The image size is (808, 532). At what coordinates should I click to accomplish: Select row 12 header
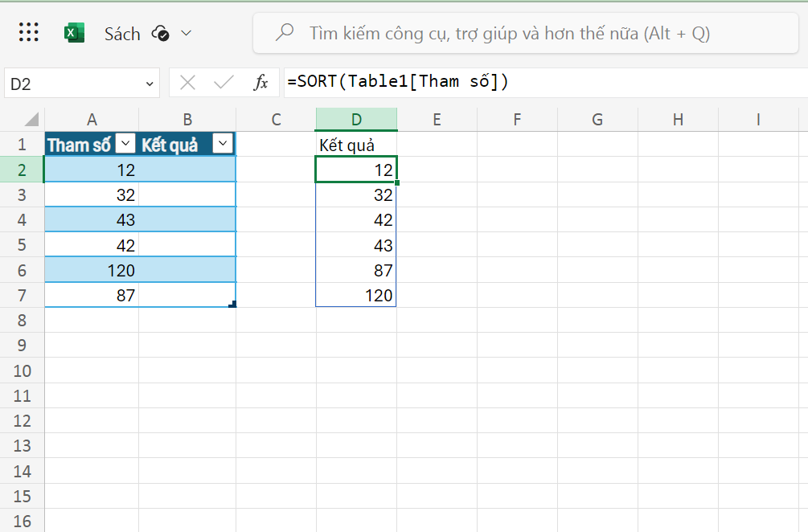pyautogui.click(x=23, y=421)
